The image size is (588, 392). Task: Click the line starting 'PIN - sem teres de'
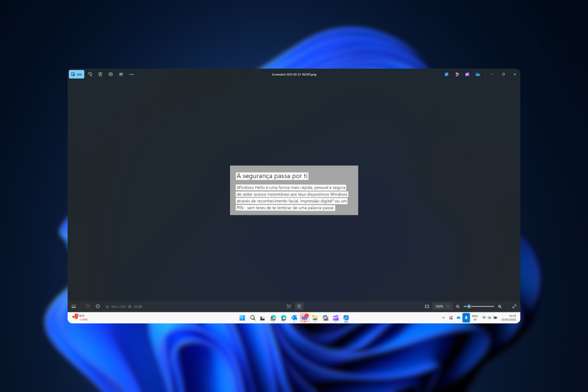[x=285, y=208]
